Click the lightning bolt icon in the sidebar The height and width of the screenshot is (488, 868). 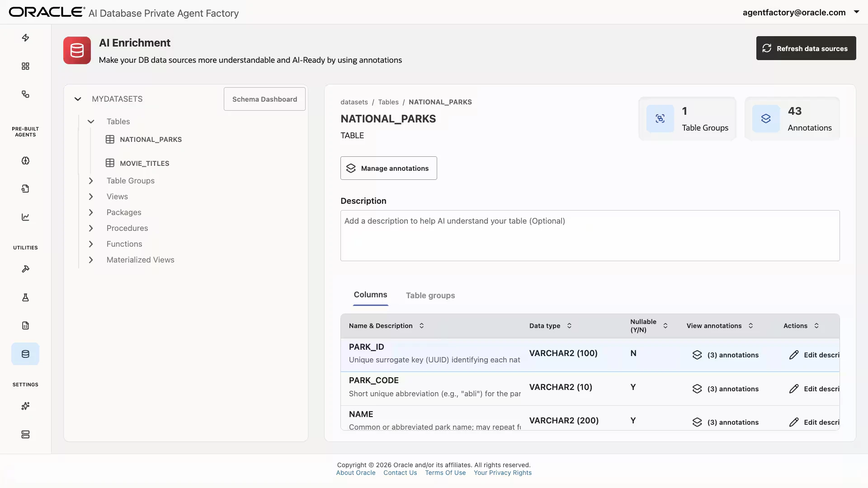tap(25, 38)
